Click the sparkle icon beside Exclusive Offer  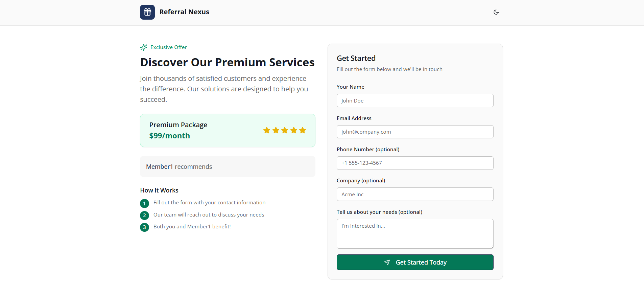[144, 47]
